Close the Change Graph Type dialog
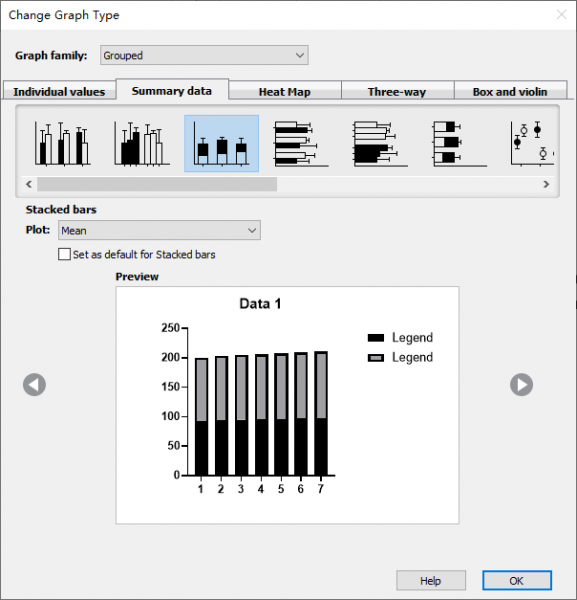Screen dimensions: 577x600 tap(561, 15)
